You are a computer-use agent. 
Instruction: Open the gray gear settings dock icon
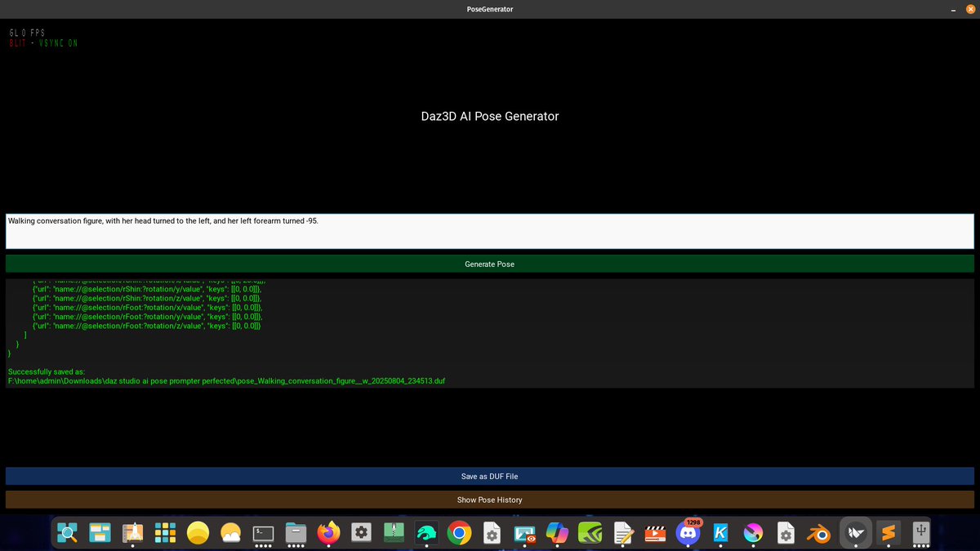[362, 534]
